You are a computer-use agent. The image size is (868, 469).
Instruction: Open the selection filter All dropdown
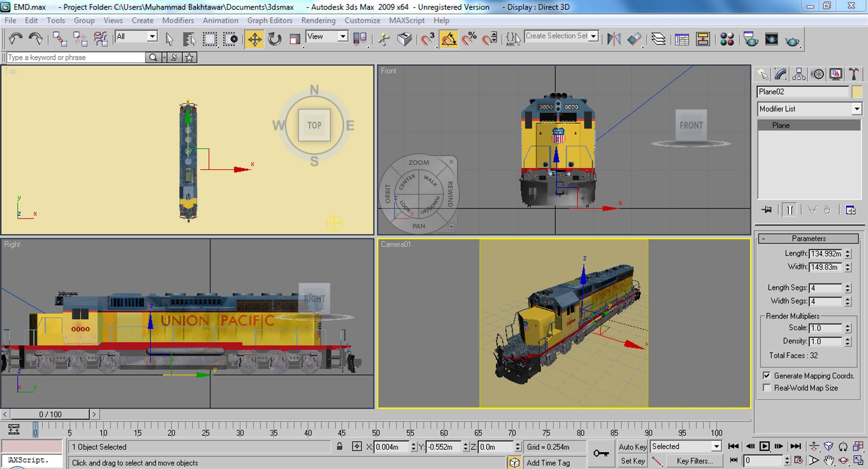click(152, 36)
